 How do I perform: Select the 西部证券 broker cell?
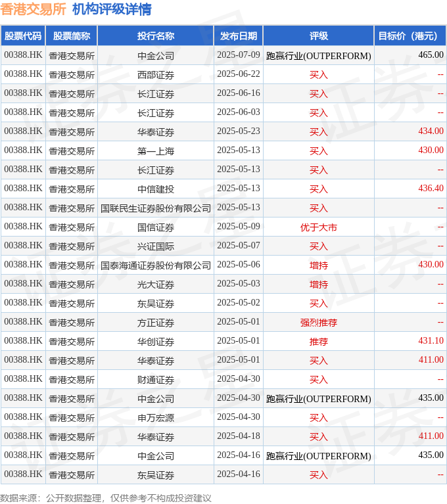point(156,75)
